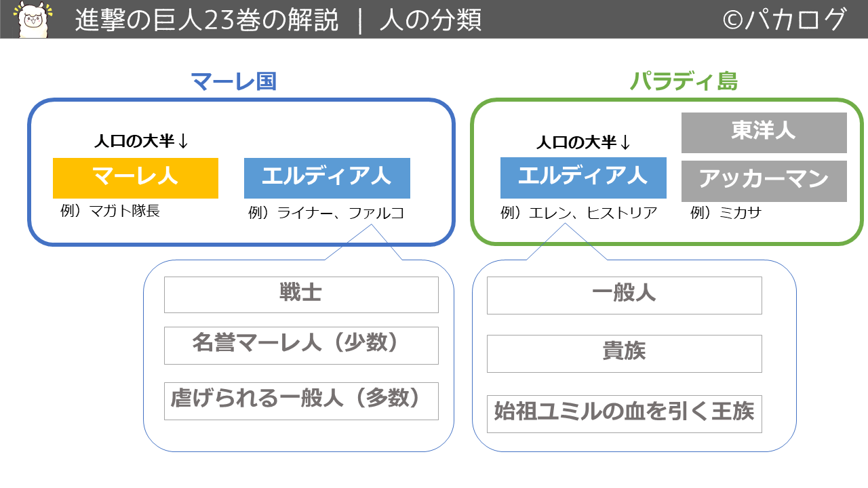Click the 名誉マーレ人（少数） box
The width and height of the screenshot is (868, 488).
(x=301, y=345)
